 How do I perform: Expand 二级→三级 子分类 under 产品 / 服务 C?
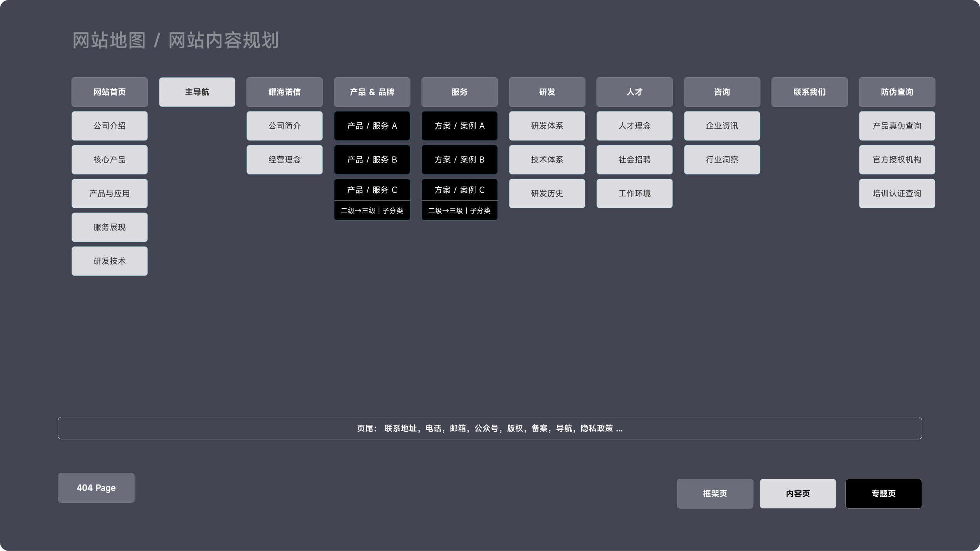(x=372, y=211)
